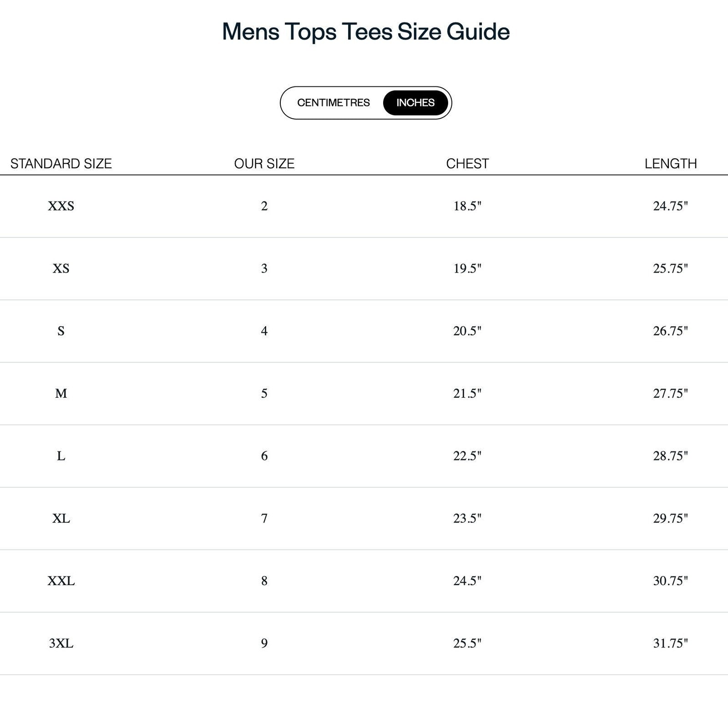Image resolution: width=728 pixels, height=728 pixels.
Task: Click the 31.75" length value
Action: coord(670,643)
